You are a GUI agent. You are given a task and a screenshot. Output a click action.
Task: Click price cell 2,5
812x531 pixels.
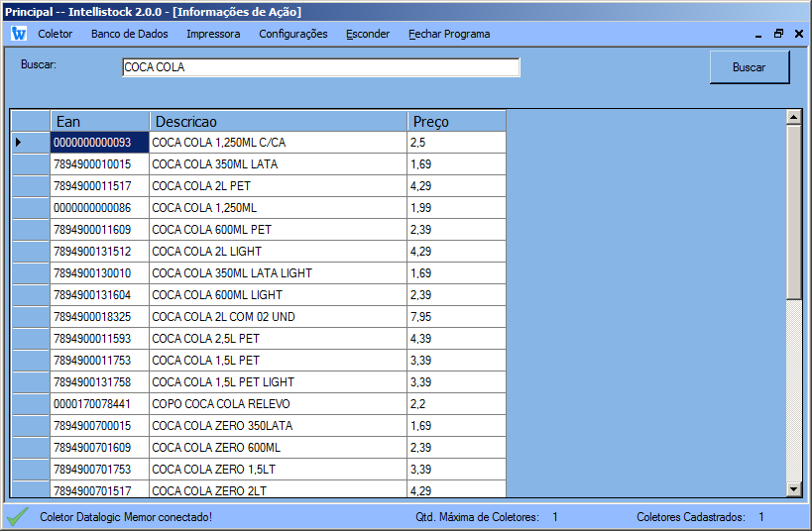pyautogui.click(x=457, y=143)
